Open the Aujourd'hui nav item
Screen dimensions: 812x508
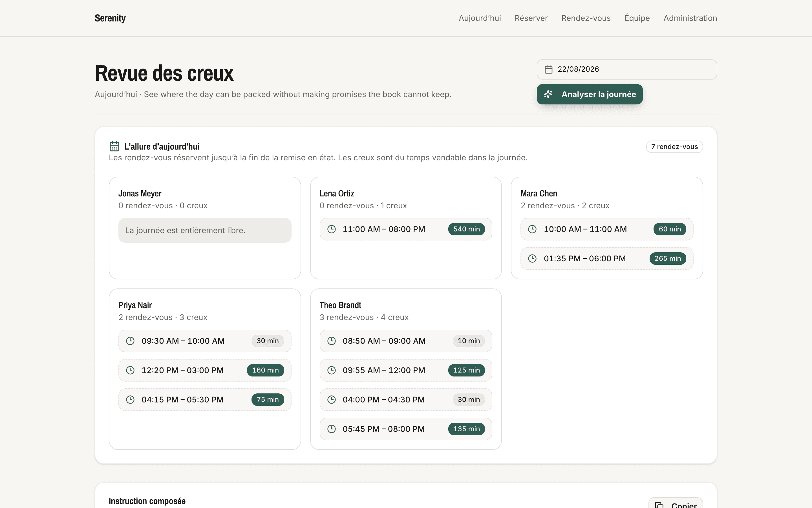(480, 18)
